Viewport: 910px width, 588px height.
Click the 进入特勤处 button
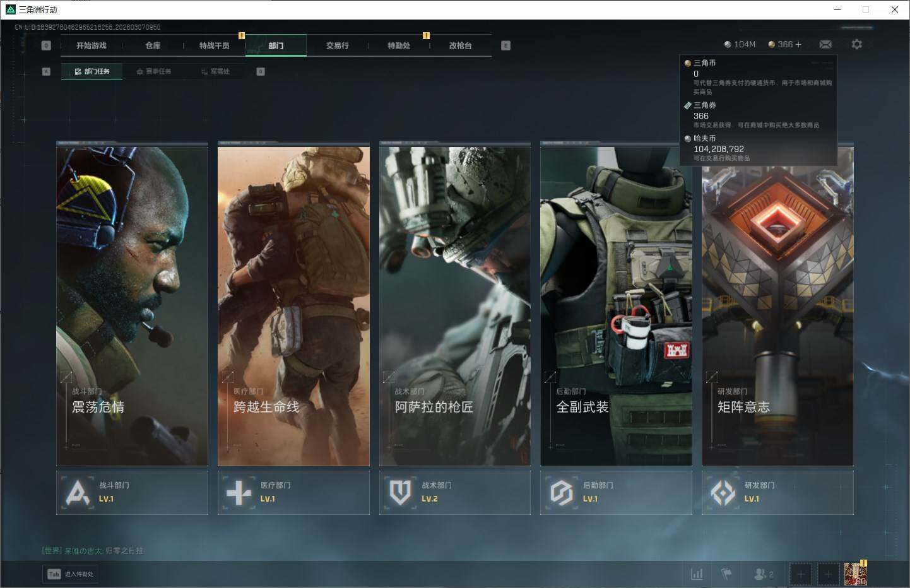[71, 574]
